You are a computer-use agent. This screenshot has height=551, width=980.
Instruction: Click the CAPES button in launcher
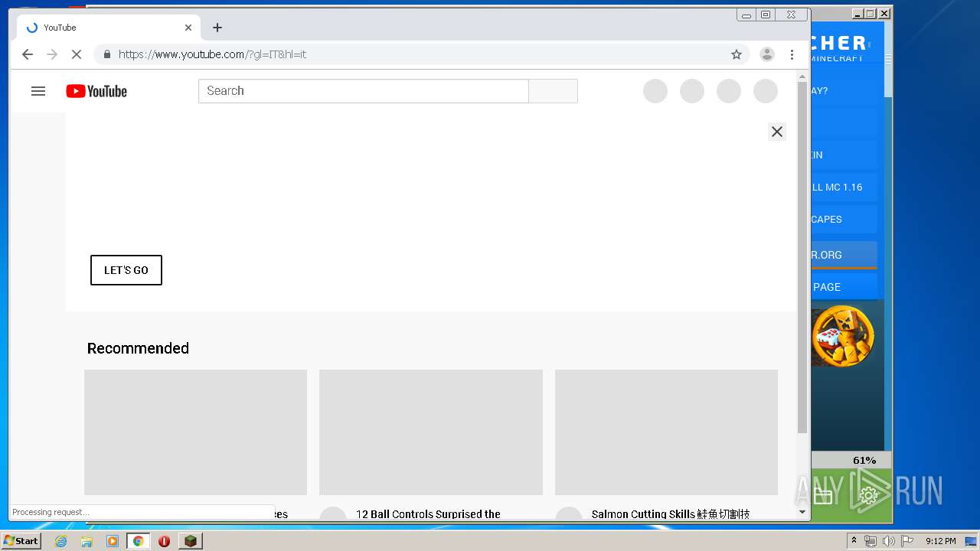pos(844,220)
